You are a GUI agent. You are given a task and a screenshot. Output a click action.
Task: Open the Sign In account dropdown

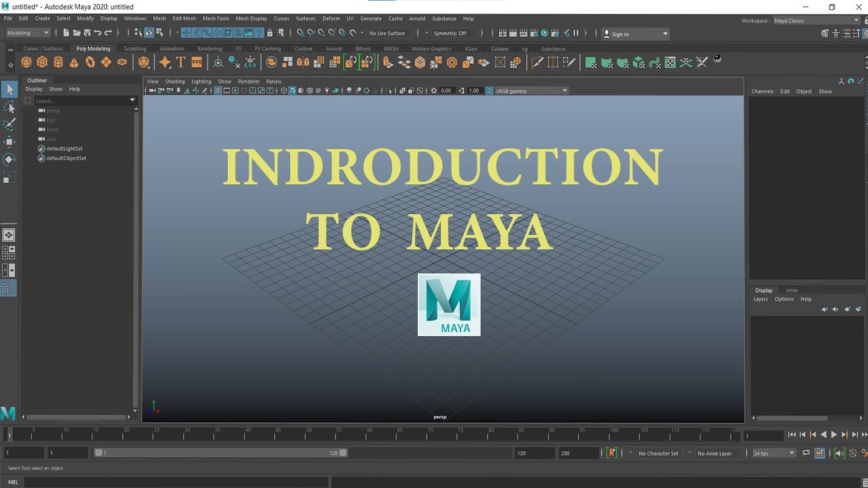pyautogui.click(x=635, y=33)
